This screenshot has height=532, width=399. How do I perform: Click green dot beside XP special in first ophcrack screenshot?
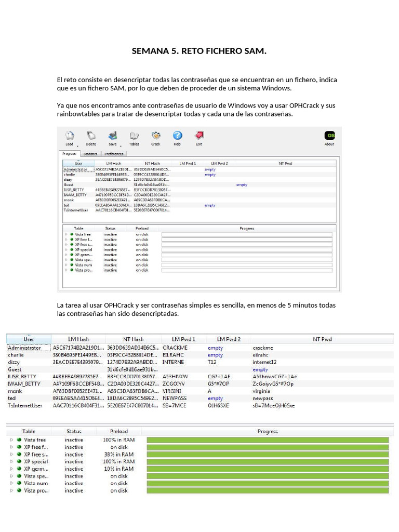[72, 249]
